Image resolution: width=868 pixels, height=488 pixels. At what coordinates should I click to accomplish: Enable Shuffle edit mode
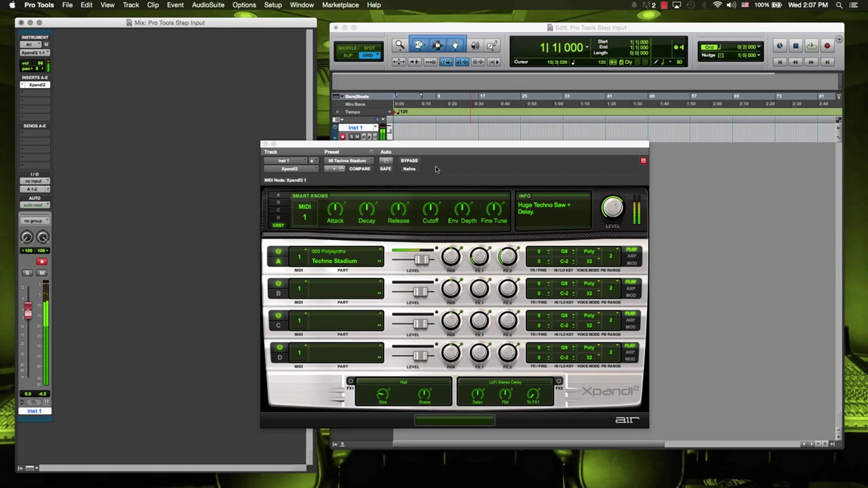tap(347, 48)
